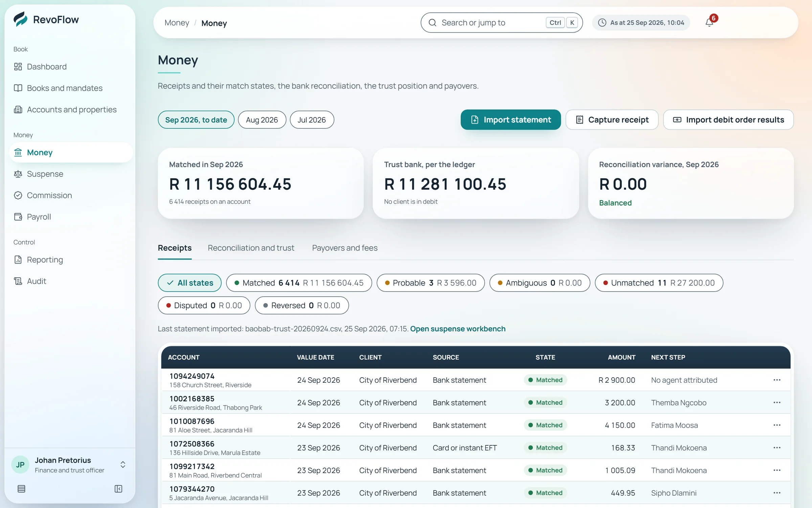Screen dimensions: 812x508
Task: Filter receipts by Disputed state
Action: [x=204, y=305]
